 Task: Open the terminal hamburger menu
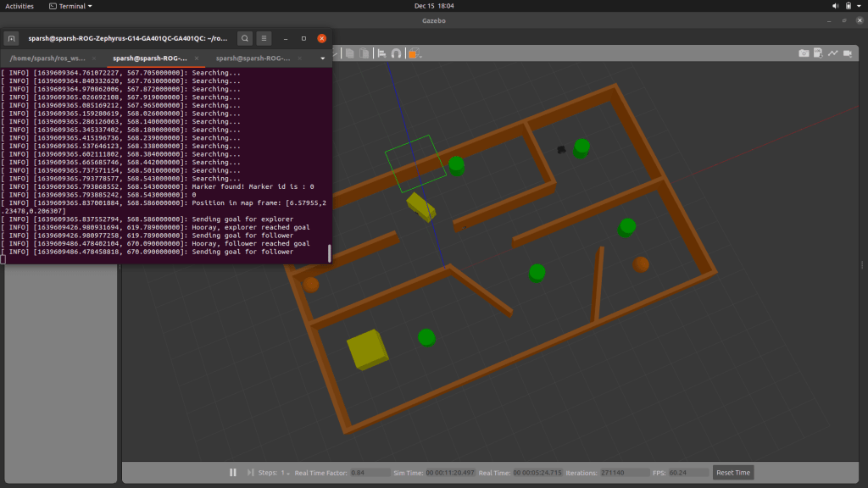coord(264,38)
